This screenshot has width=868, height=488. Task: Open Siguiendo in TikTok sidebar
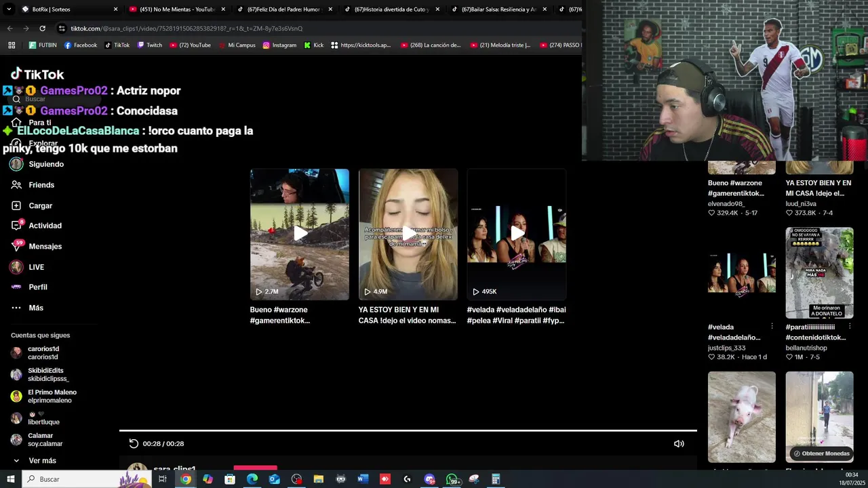tap(37, 164)
